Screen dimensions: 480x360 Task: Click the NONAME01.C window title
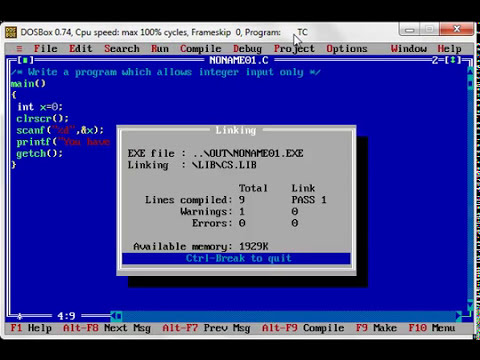[239, 60]
